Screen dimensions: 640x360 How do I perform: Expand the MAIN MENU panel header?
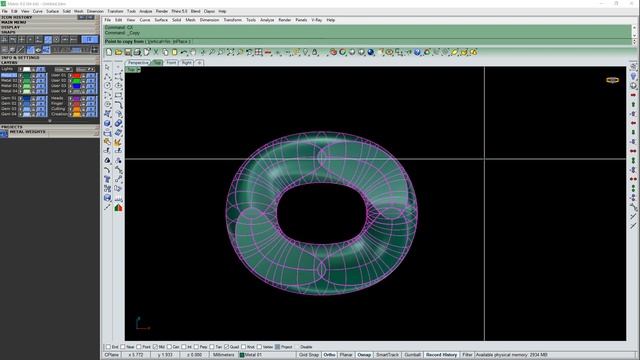coord(49,22)
